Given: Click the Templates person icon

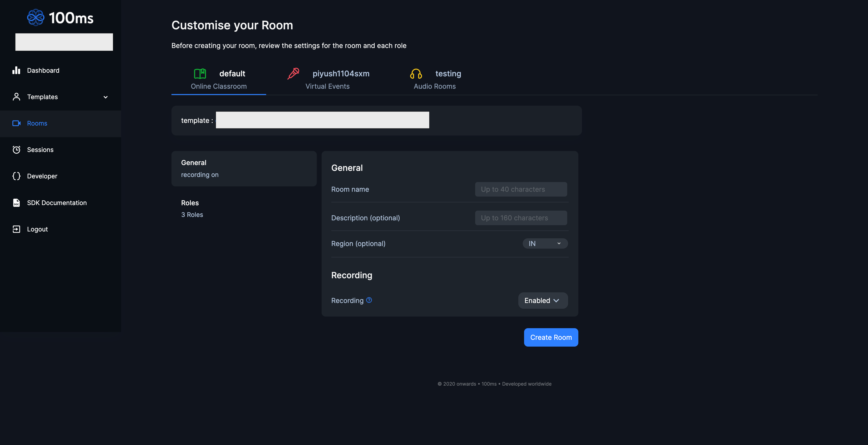Looking at the screenshot, I should click(16, 97).
